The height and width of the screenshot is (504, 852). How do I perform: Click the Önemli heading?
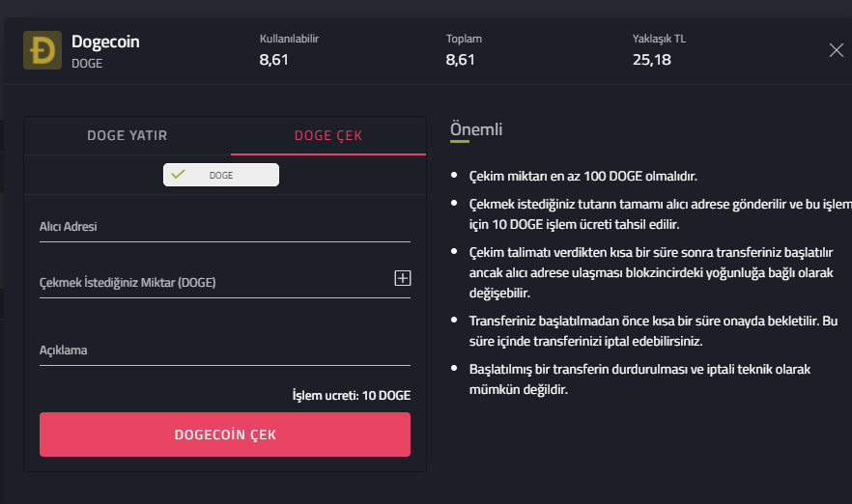click(x=476, y=130)
